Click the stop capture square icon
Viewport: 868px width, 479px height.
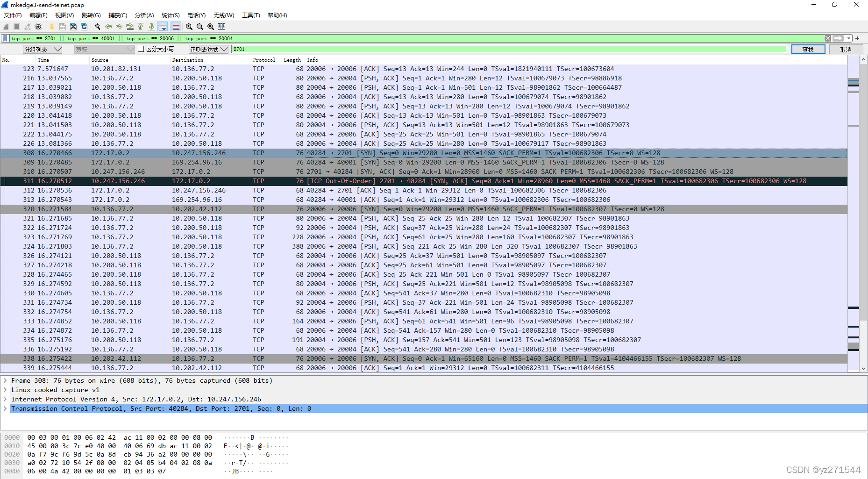point(17,27)
